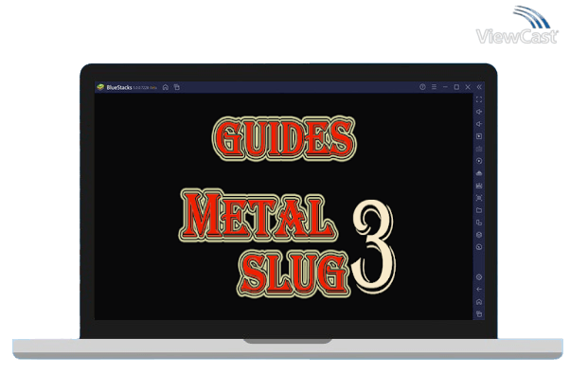Minimize the BlueStacks window
Viewport: 570px width, 392px height.
click(445, 87)
